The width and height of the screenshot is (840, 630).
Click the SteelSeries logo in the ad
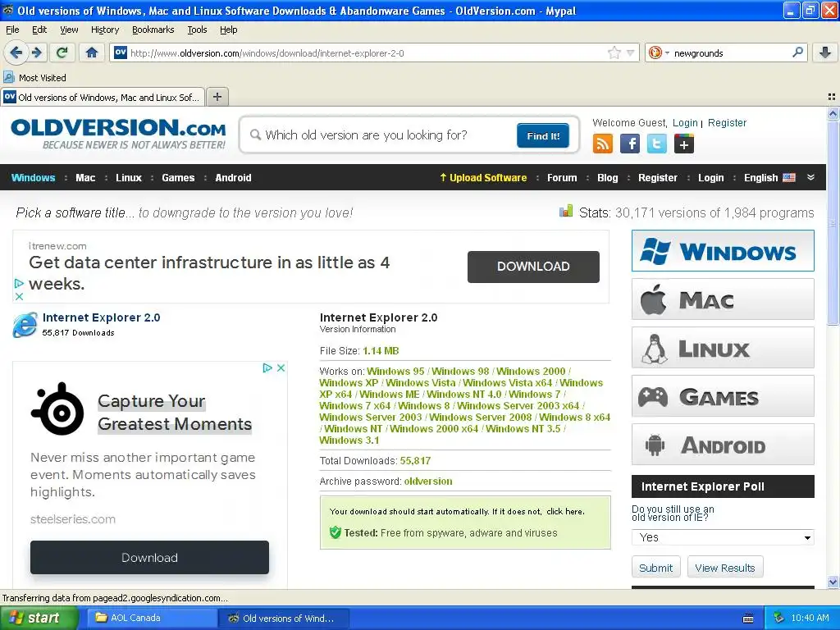pyautogui.click(x=58, y=409)
